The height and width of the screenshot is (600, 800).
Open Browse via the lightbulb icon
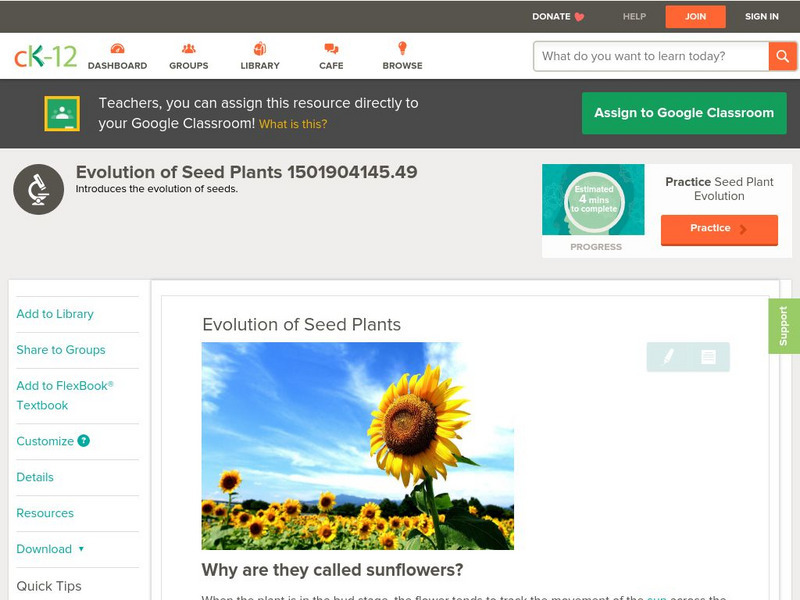401,47
